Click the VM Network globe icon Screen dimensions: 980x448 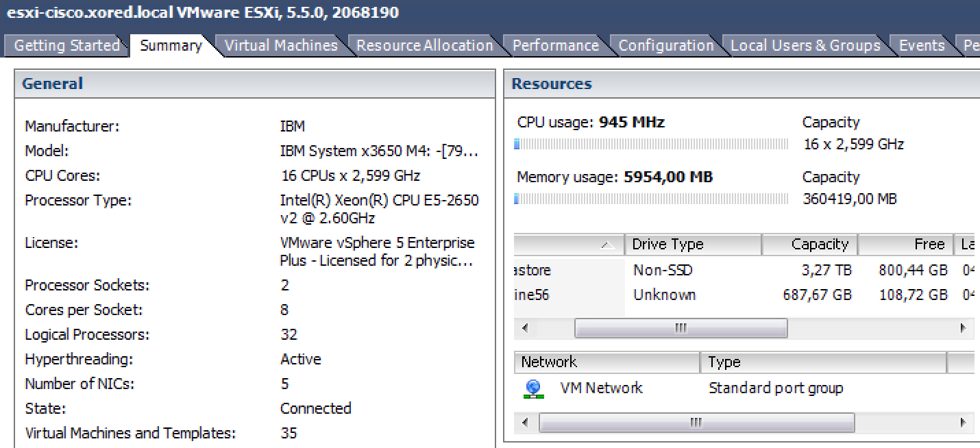(533, 389)
